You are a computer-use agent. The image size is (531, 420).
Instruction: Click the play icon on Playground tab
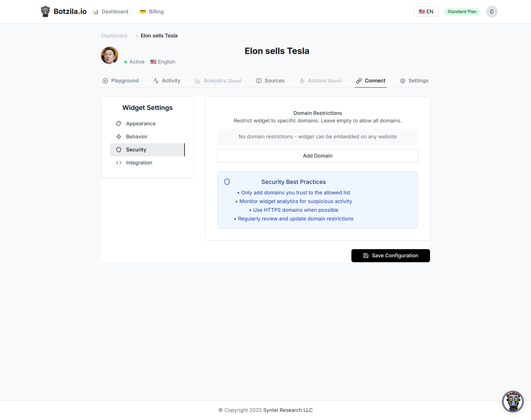(105, 81)
